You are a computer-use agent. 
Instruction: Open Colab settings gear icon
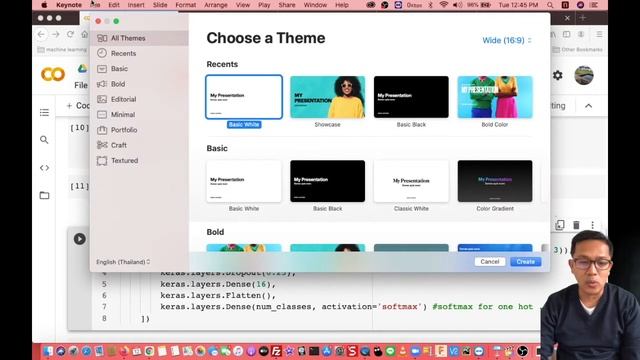(558, 75)
